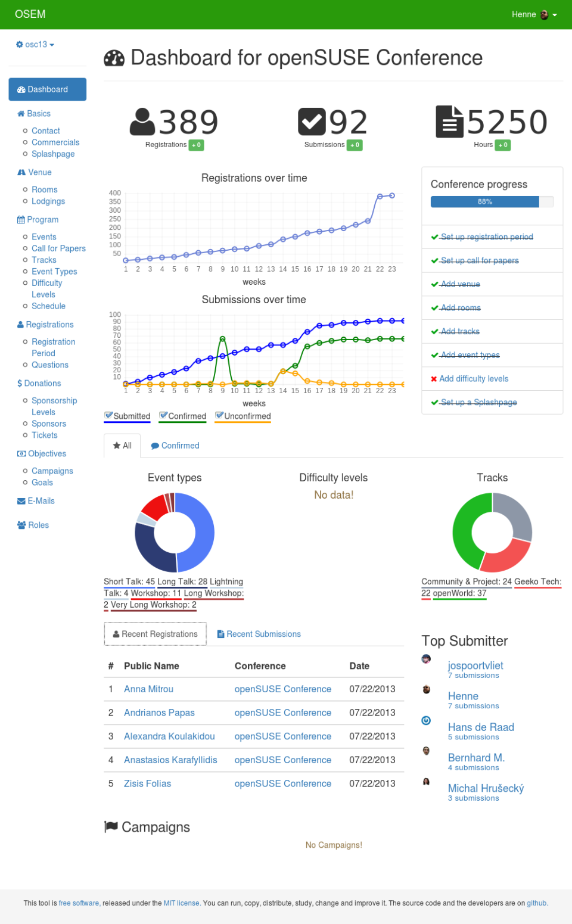This screenshot has width=572, height=924.
Task: Click the star icon in the All tab
Action: [117, 446]
